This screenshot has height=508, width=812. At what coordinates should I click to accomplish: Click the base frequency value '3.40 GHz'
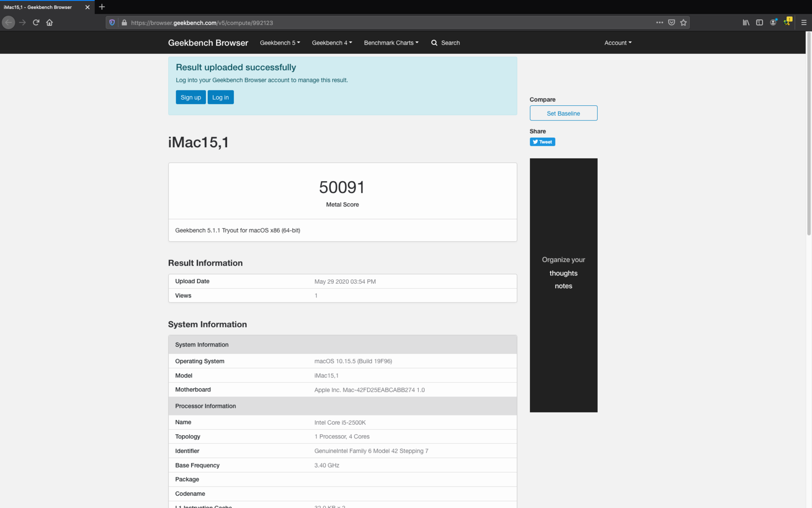tap(327, 465)
